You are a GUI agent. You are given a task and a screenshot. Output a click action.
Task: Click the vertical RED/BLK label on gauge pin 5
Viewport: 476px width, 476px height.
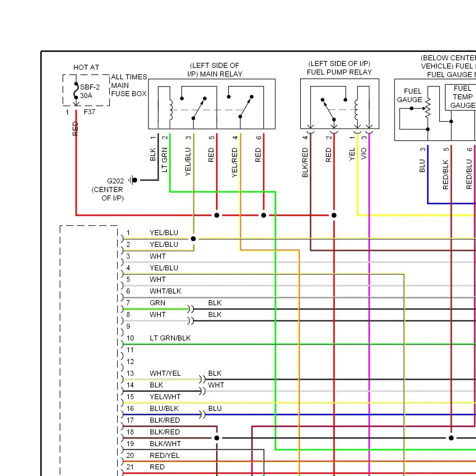pyautogui.click(x=446, y=175)
